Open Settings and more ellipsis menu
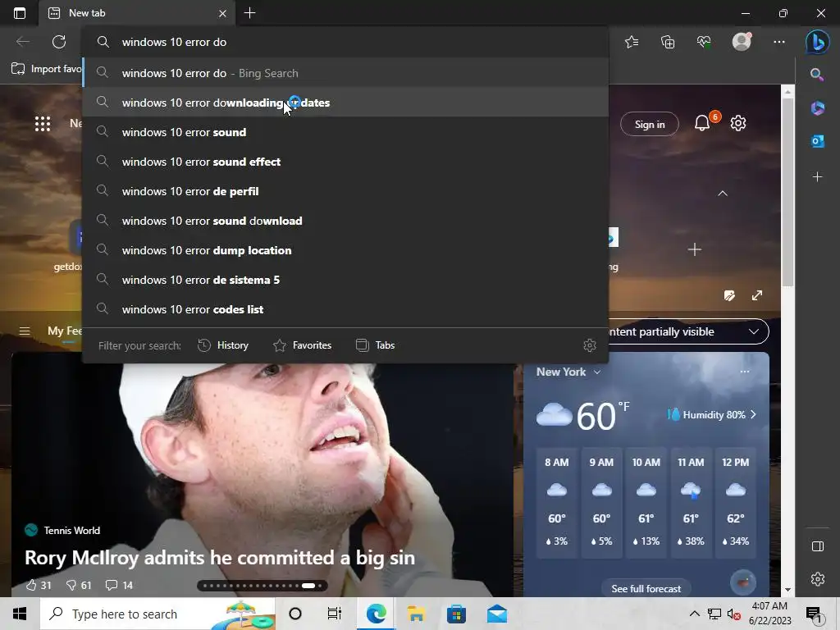Image resolution: width=840 pixels, height=630 pixels. pos(779,42)
